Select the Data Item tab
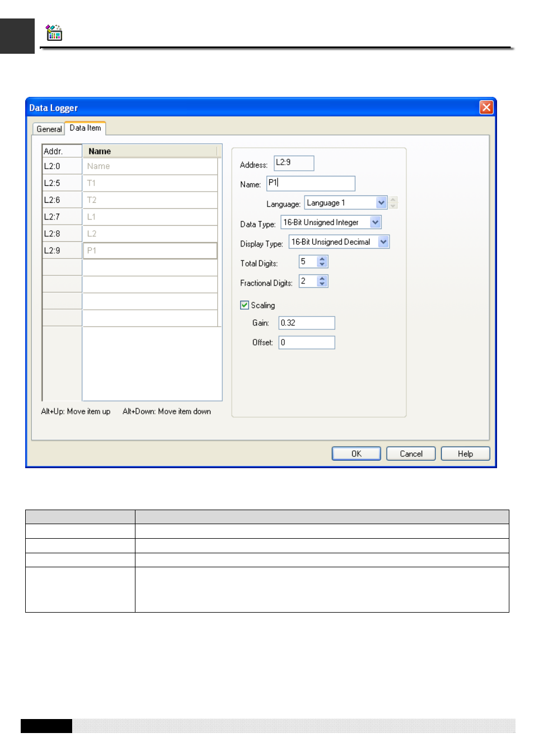Image resolution: width=534 pixels, height=756 pixels. click(x=85, y=128)
